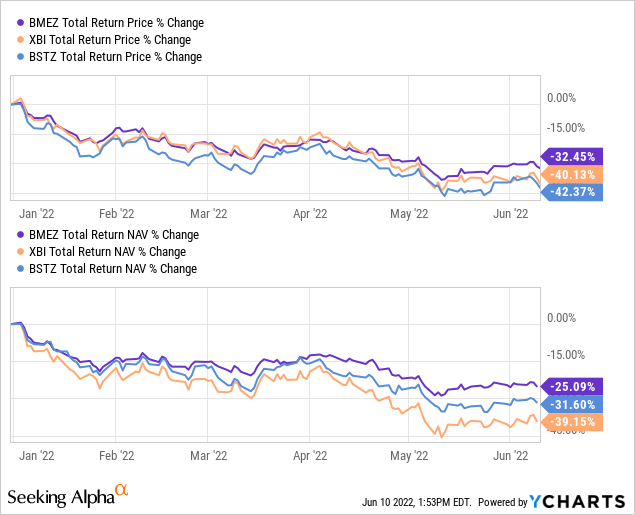Click the -31.60% blue NAV flag

pyautogui.click(x=572, y=404)
